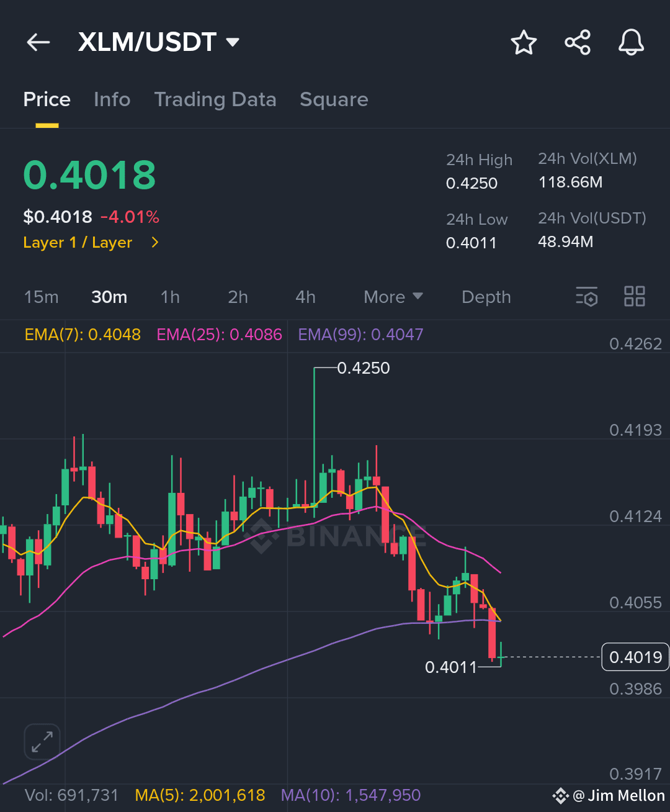
Task: Tap the MA(5): 2,001,618 label
Action: point(200,795)
